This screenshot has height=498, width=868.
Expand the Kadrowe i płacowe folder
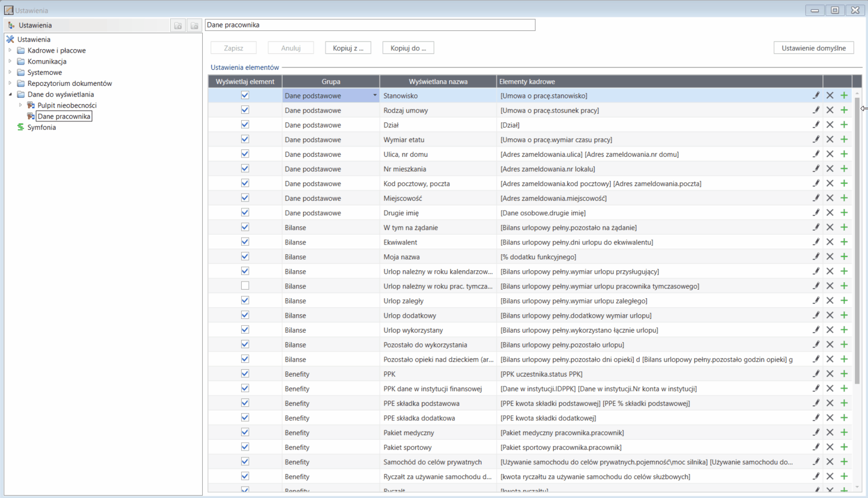tap(10, 50)
